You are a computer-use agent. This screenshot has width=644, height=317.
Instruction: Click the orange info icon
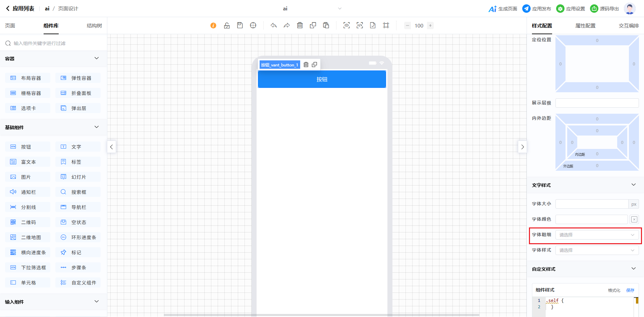(x=213, y=25)
